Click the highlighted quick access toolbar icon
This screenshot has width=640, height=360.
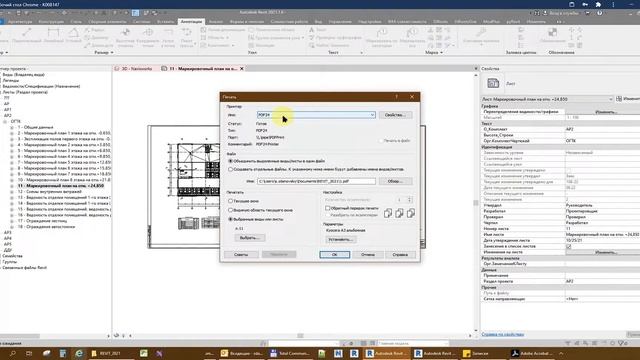[136, 13]
